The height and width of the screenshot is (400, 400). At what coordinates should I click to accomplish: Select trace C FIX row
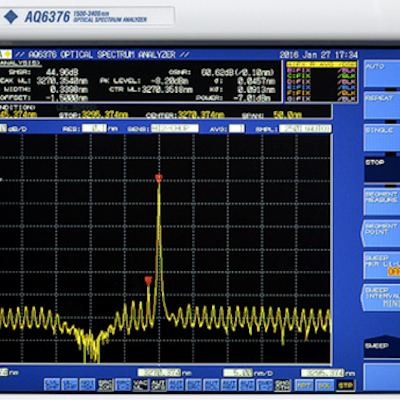tap(322, 76)
